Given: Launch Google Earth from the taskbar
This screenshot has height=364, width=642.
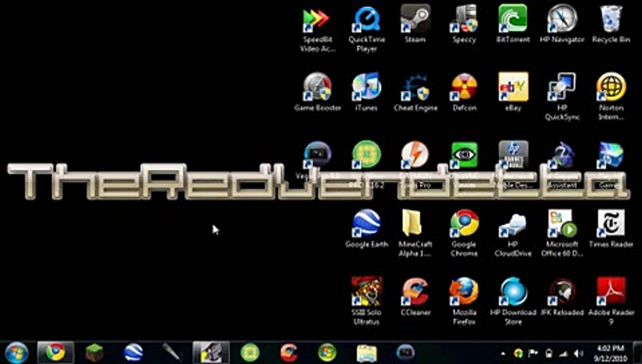Looking at the screenshot, I should tap(133, 353).
